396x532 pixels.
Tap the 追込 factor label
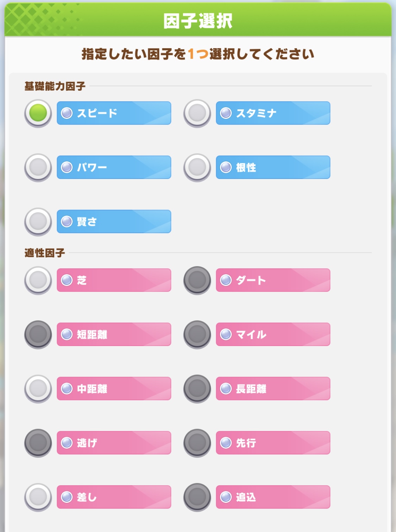tap(273, 497)
